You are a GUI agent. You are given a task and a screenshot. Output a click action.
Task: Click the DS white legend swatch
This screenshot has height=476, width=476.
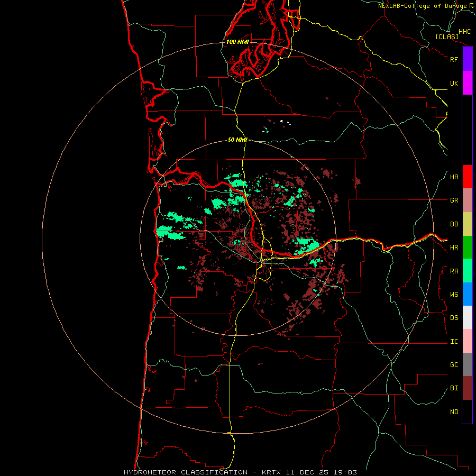click(x=467, y=317)
